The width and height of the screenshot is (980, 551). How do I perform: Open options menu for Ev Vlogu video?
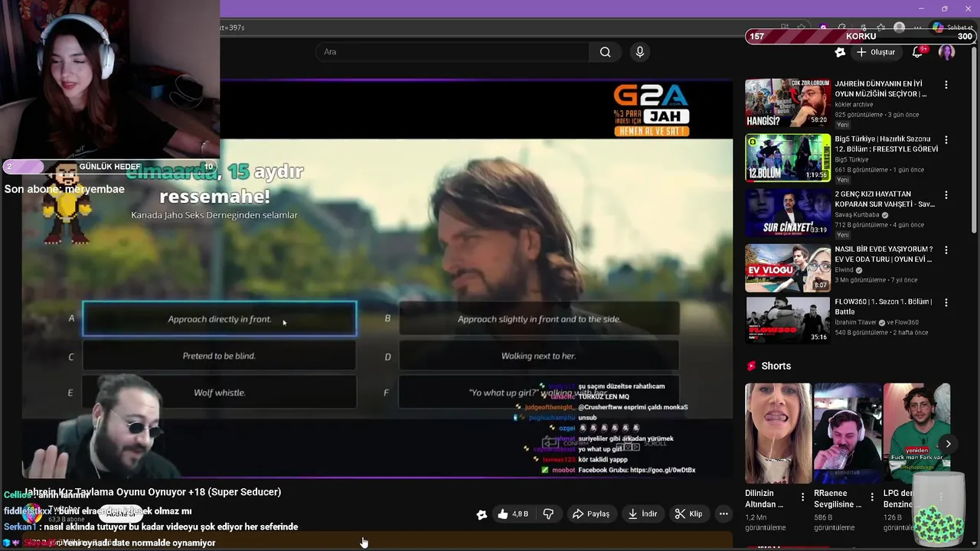946,250
